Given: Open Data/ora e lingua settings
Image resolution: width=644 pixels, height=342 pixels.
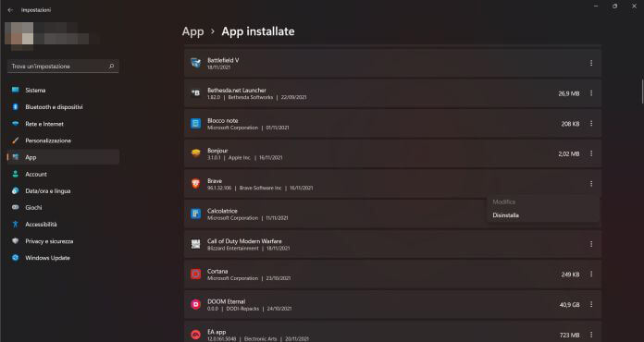Looking at the screenshot, I should 63,190.
